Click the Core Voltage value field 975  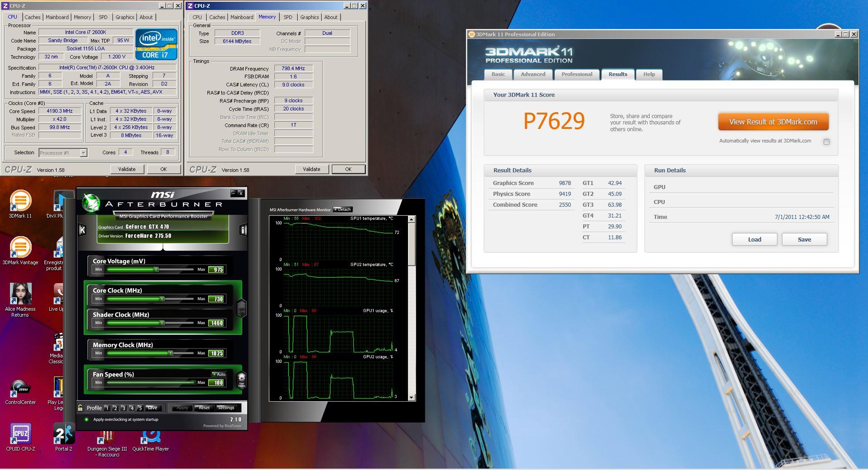click(x=216, y=270)
